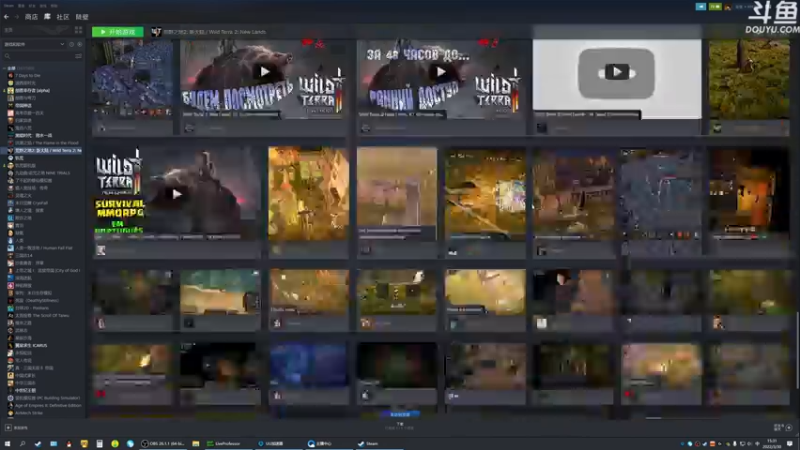
Task: Select NINE TRIALS game in the list
Action: tap(39, 173)
